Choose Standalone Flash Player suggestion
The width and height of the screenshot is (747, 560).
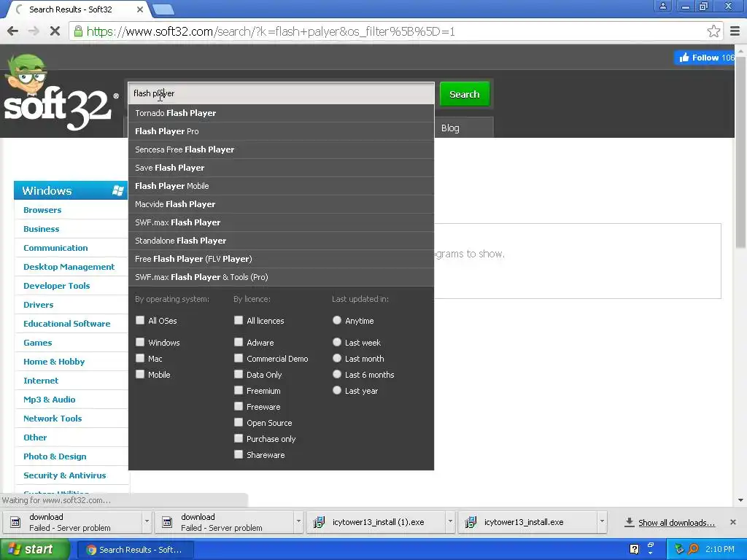281,241
